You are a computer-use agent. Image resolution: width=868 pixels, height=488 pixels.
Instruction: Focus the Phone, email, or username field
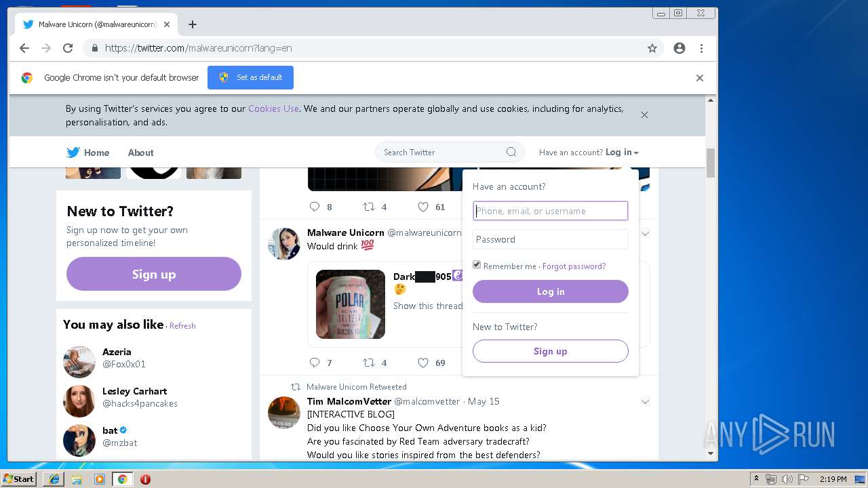tap(551, 211)
